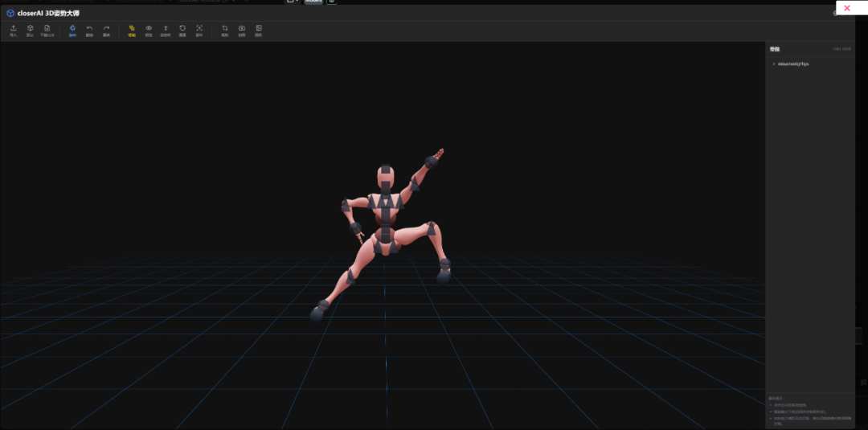Viewport: 868px width, 430px height.
Task: Click the crop tool icon
Action: (225, 28)
